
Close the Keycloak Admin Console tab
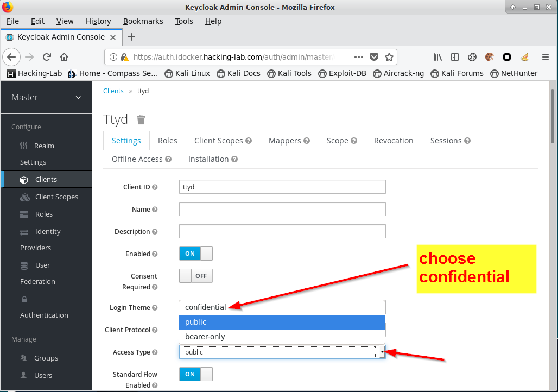113,37
